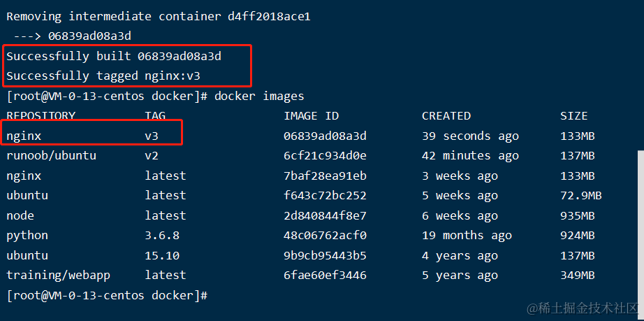Click the IMAGE ID column header
This screenshot has height=321, width=644.
tap(311, 115)
